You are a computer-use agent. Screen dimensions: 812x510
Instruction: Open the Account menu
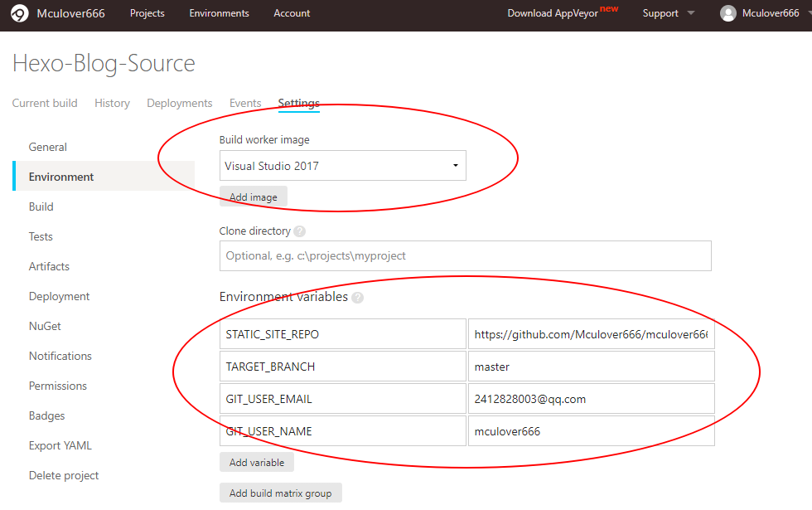[x=292, y=13]
